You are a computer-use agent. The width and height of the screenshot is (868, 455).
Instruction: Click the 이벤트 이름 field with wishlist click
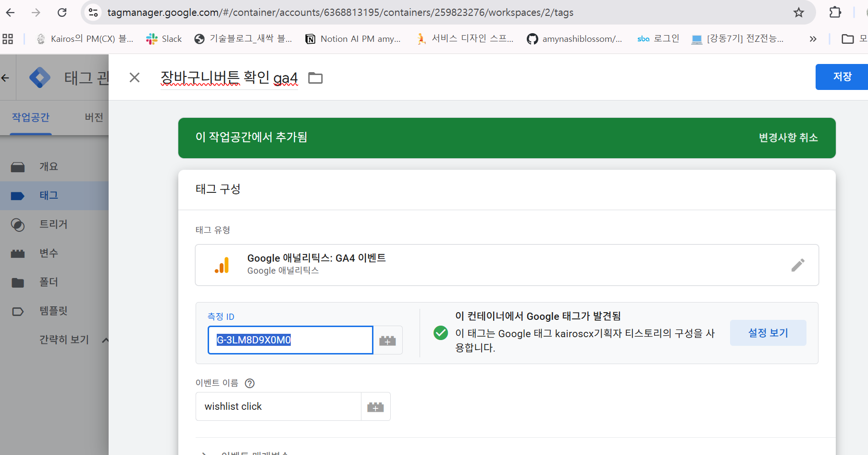tap(278, 406)
